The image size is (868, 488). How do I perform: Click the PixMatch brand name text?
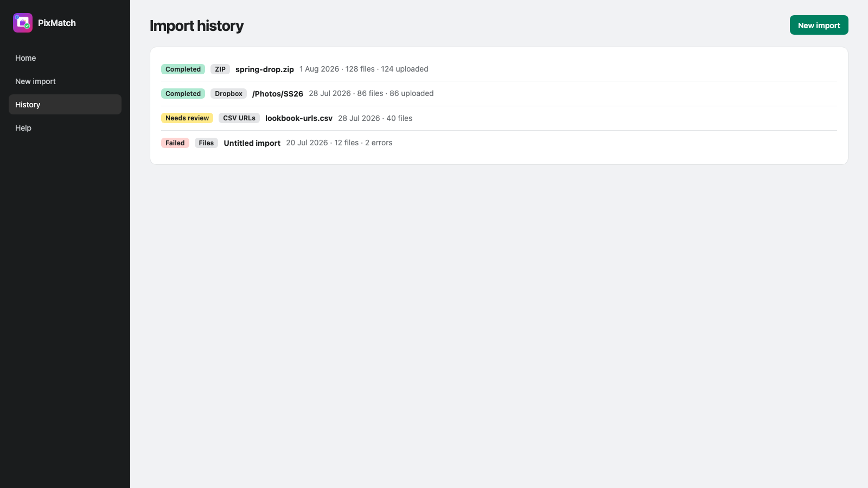click(x=57, y=23)
